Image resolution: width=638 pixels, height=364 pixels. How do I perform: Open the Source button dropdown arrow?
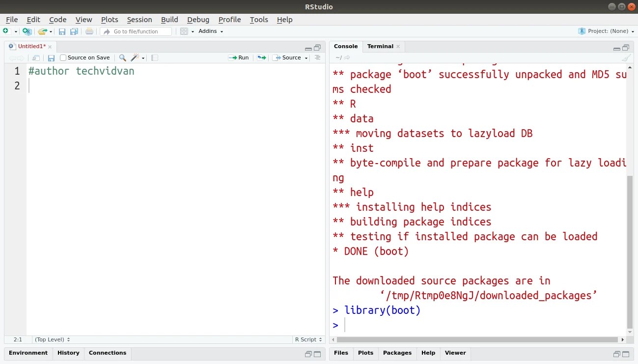click(305, 57)
